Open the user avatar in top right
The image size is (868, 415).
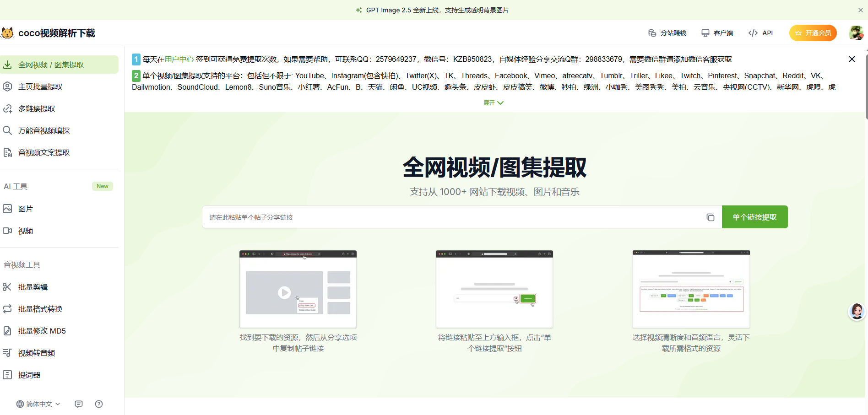[x=856, y=33]
